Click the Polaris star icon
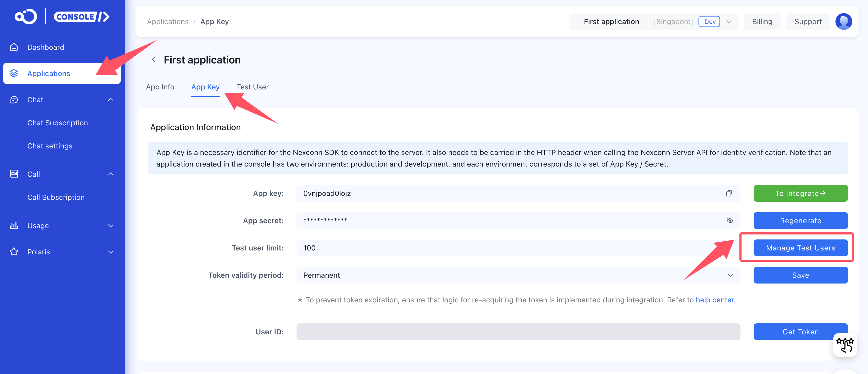Image resolution: width=868 pixels, height=374 pixels. [x=14, y=252]
